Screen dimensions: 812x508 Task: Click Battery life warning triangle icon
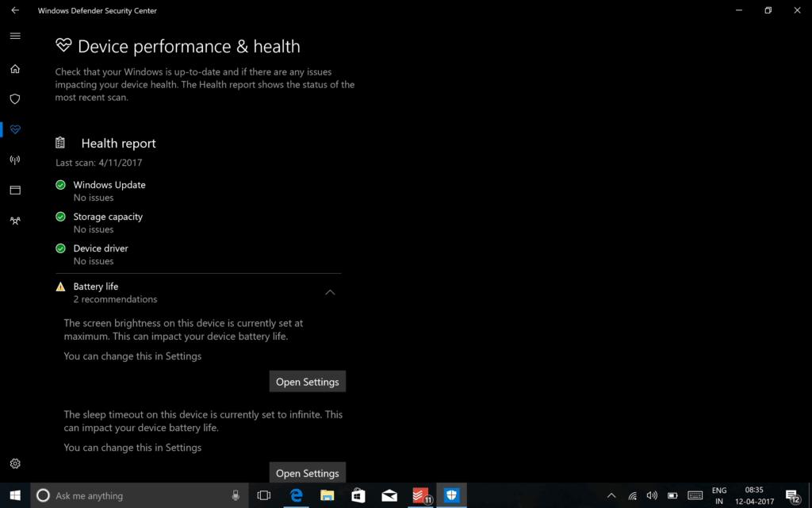click(60, 287)
